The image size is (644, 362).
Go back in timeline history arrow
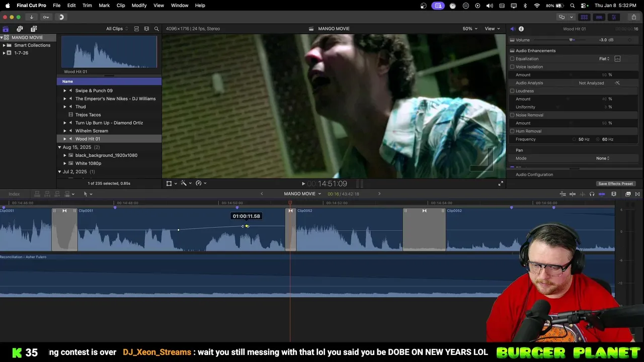click(x=262, y=194)
